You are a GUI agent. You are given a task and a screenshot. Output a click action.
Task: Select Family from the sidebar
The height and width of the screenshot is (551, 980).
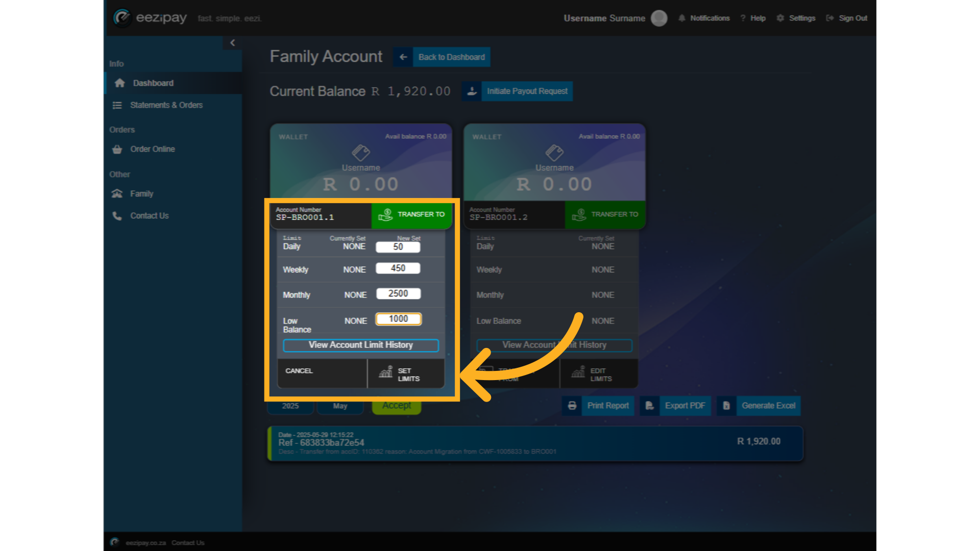click(x=117, y=193)
